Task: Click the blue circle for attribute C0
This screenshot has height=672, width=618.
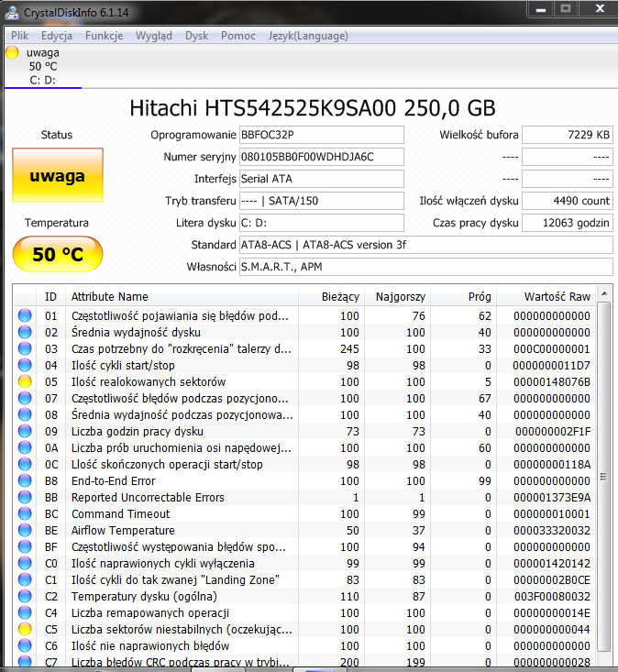Action: tap(25, 563)
